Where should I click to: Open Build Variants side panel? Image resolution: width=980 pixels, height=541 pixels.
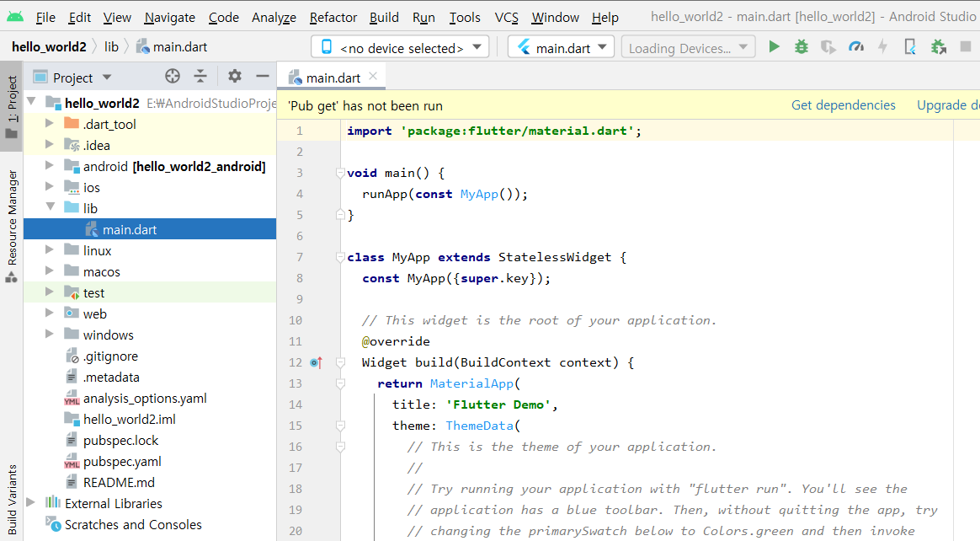pyautogui.click(x=12, y=501)
